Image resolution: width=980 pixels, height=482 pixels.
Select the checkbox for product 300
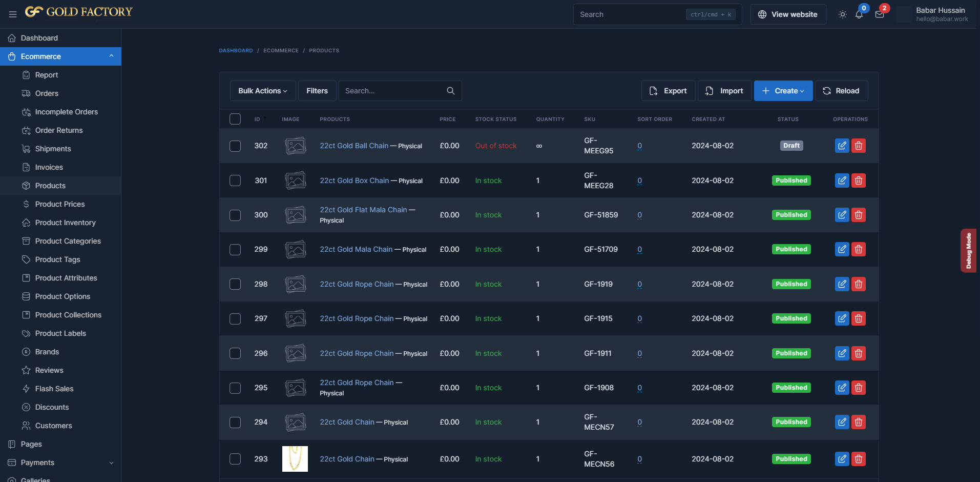(x=235, y=215)
